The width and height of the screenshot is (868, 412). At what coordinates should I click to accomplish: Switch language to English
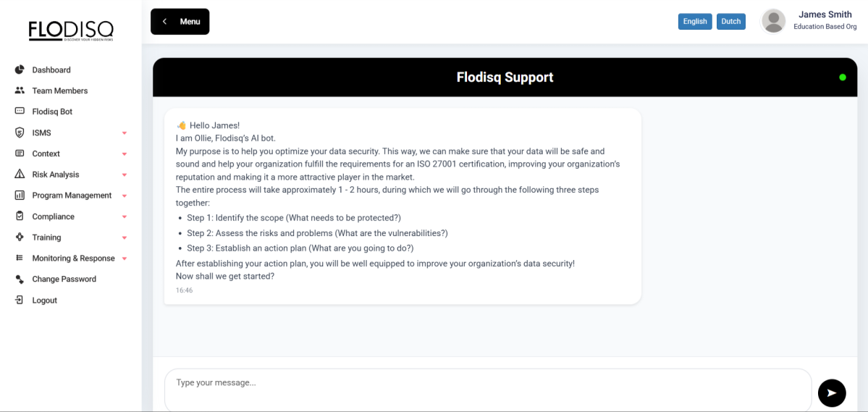[694, 22]
